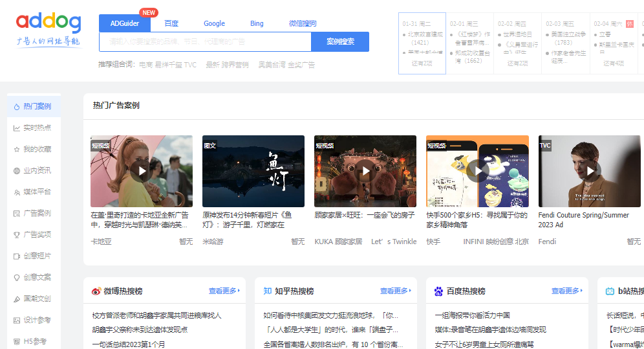The width and height of the screenshot is (644, 349).
Task: Click the video icon beside 创意短片
Action: pos(17,256)
